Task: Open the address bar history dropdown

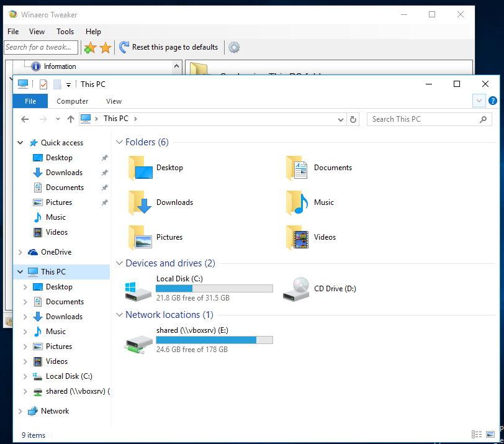Action: click(340, 119)
